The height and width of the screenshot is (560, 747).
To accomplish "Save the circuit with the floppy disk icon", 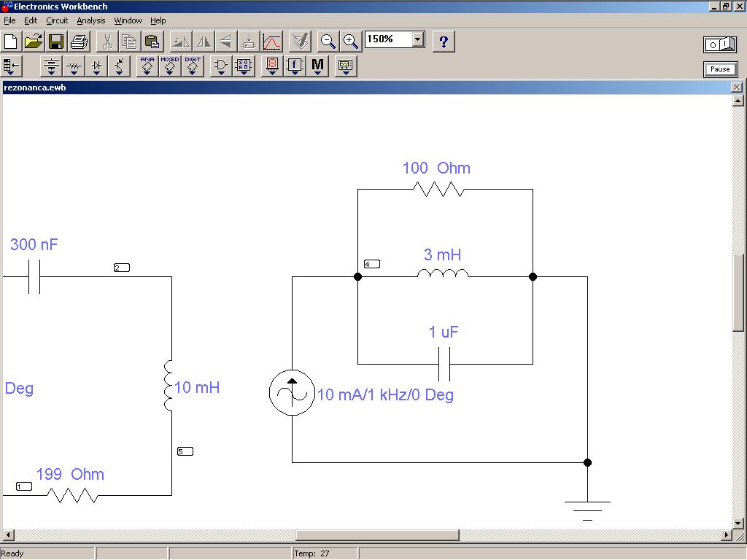I will click(x=56, y=42).
